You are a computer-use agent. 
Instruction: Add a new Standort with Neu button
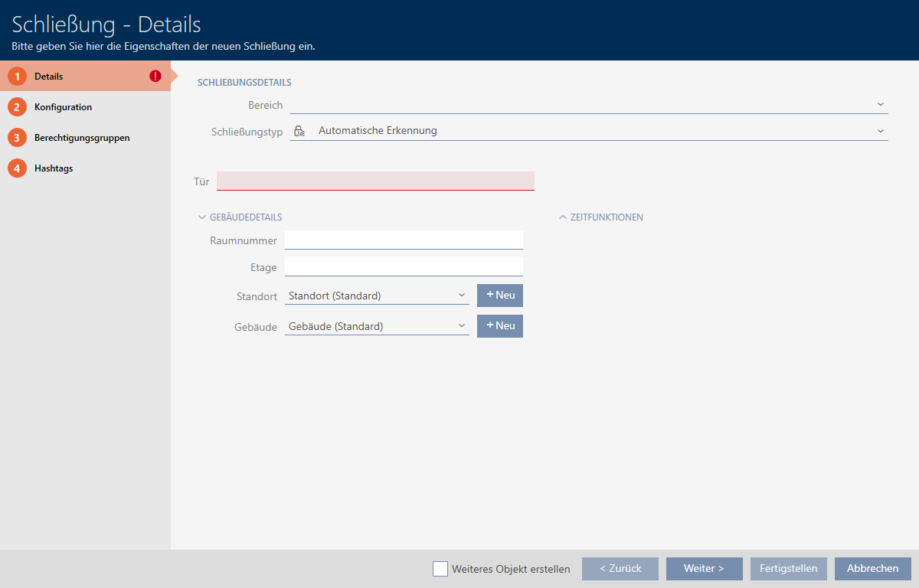click(x=499, y=296)
